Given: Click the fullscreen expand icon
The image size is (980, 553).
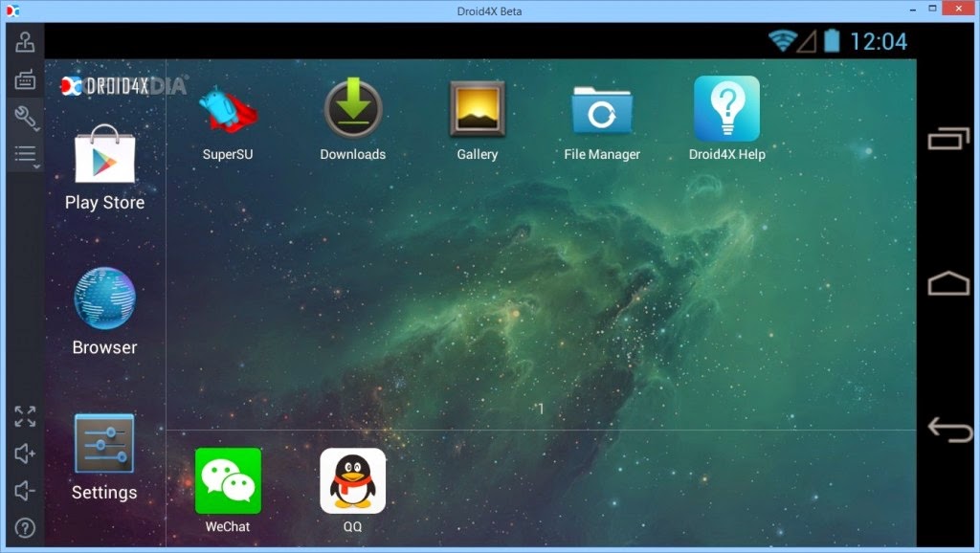Looking at the screenshot, I should coord(25,417).
